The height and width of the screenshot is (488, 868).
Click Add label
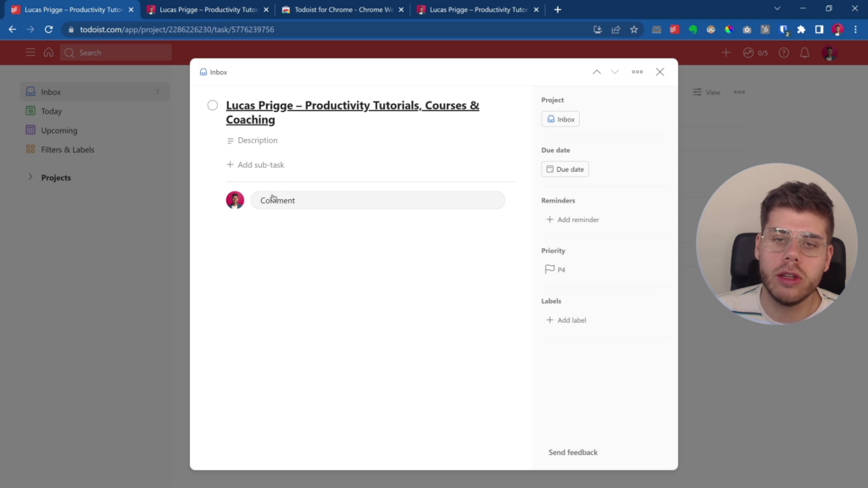(565, 320)
